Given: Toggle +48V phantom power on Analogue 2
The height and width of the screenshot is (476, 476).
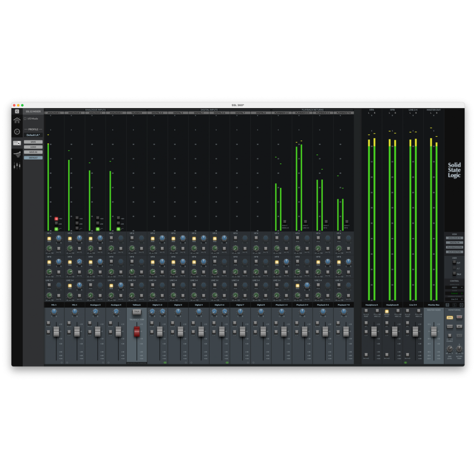Looking at the screenshot, I should pos(77,218).
